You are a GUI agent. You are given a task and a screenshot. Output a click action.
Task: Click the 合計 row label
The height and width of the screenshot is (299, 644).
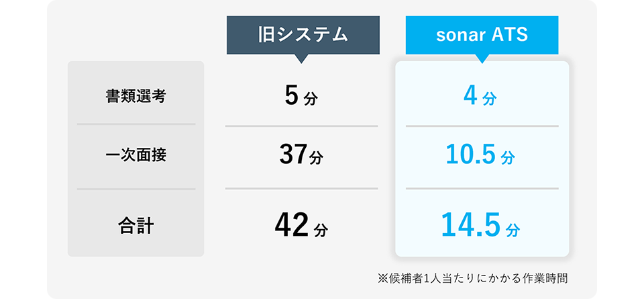point(136,225)
